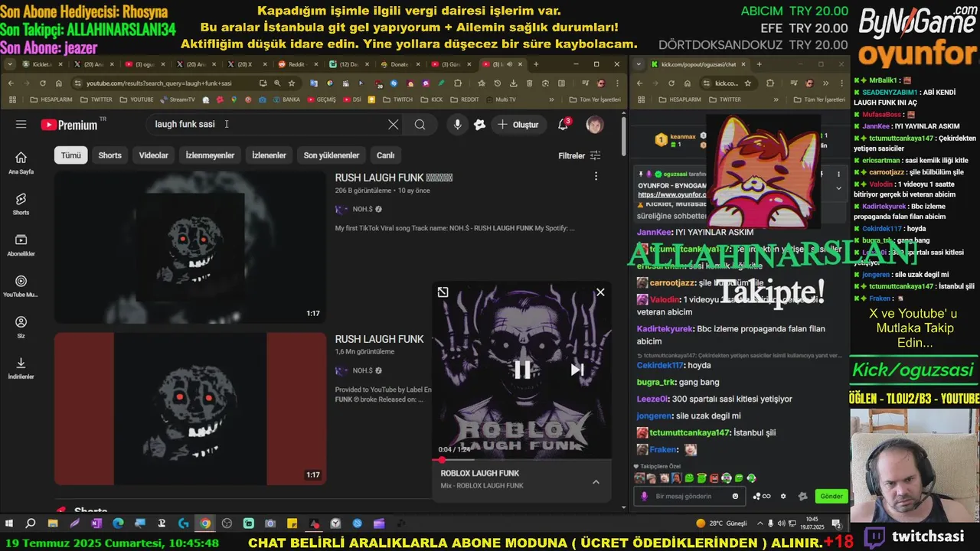Open Filtreler search filters

tap(580, 155)
